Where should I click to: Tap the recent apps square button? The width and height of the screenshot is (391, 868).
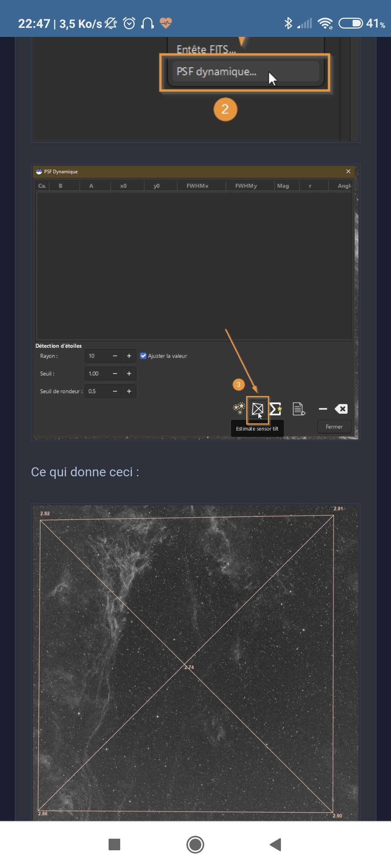click(114, 845)
